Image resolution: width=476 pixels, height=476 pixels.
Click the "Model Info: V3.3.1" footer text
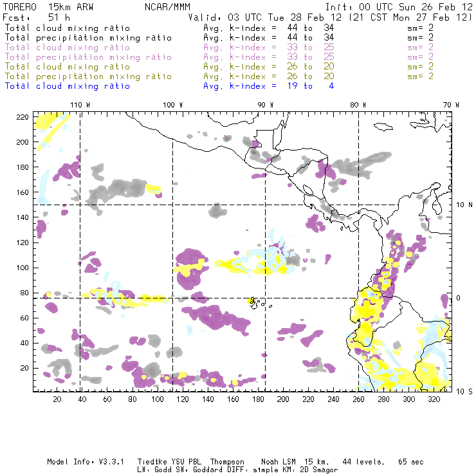86,462
